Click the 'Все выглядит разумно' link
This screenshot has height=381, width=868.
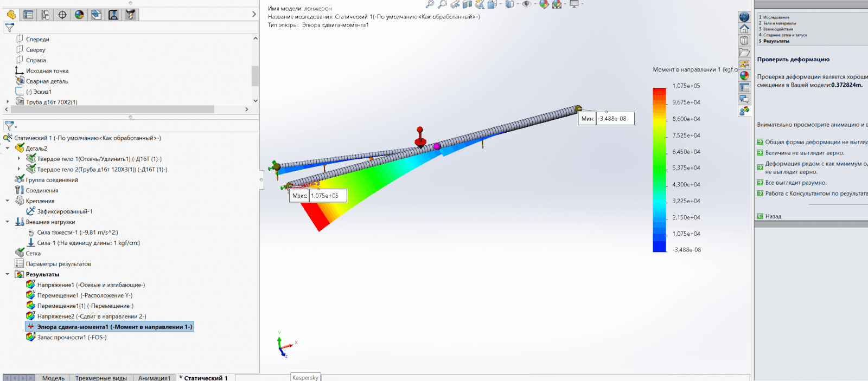(795, 183)
